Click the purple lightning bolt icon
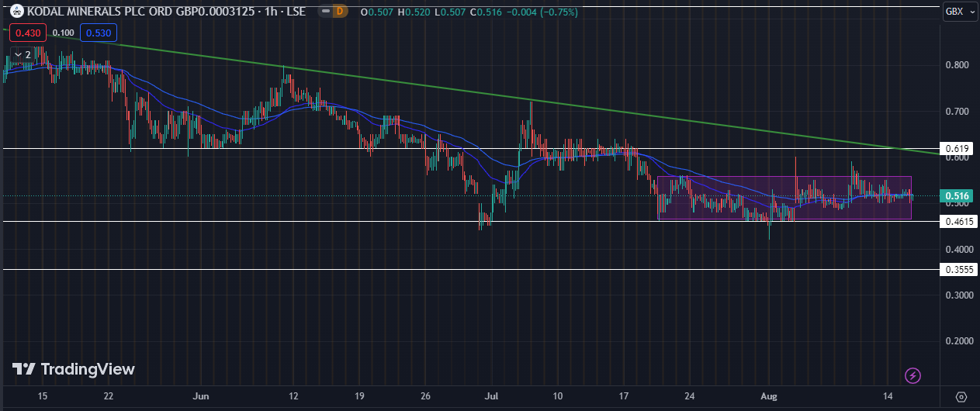Image resolution: width=980 pixels, height=411 pixels. click(x=914, y=375)
